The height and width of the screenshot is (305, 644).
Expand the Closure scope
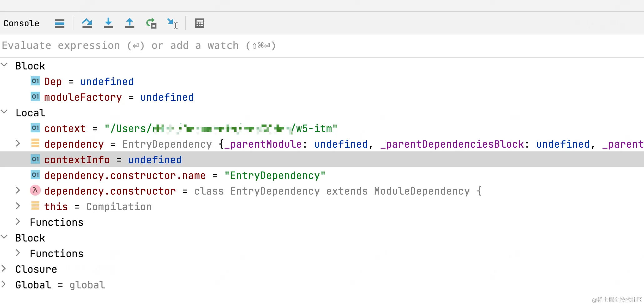tap(4, 269)
